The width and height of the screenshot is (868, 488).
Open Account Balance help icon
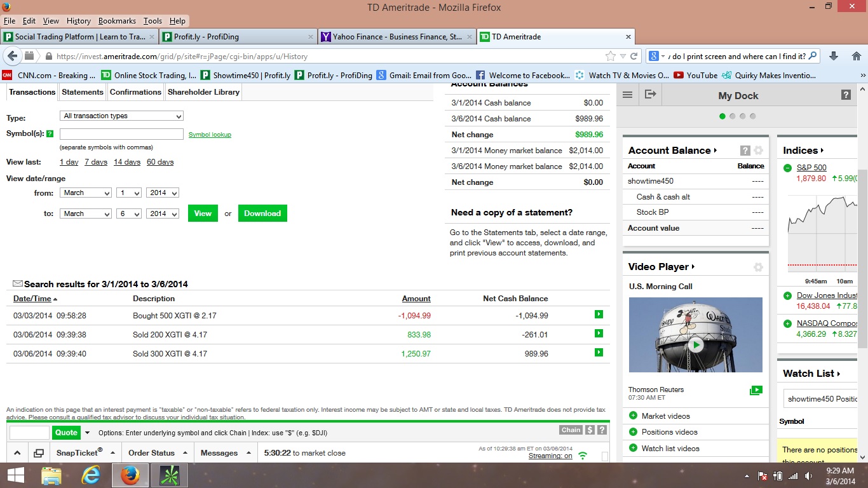[745, 151]
